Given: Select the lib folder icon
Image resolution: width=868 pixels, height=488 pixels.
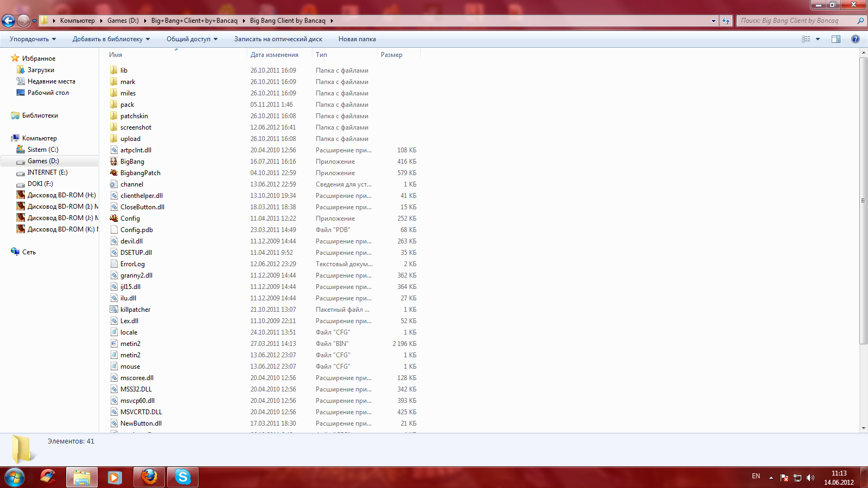Looking at the screenshot, I should pyautogui.click(x=113, y=70).
